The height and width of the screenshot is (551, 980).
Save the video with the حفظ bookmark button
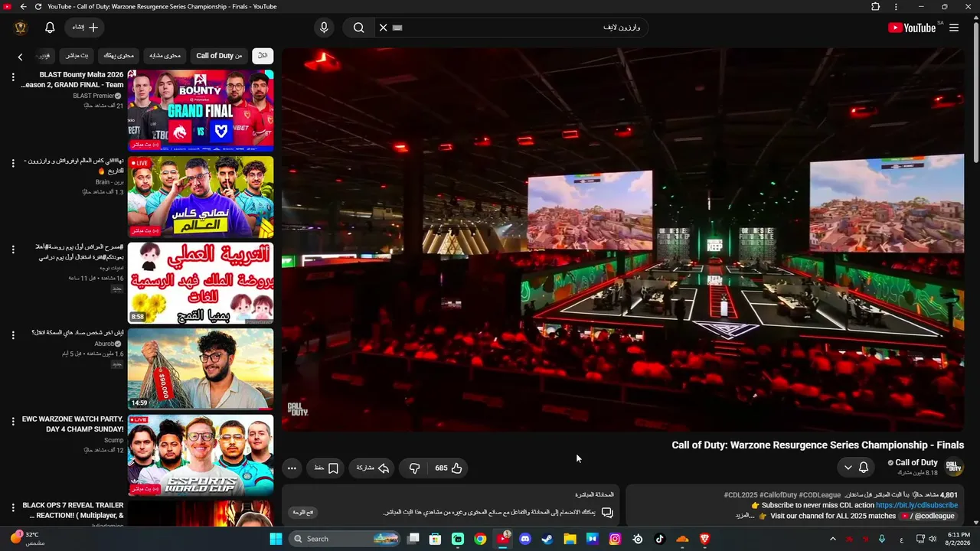[326, 468]
